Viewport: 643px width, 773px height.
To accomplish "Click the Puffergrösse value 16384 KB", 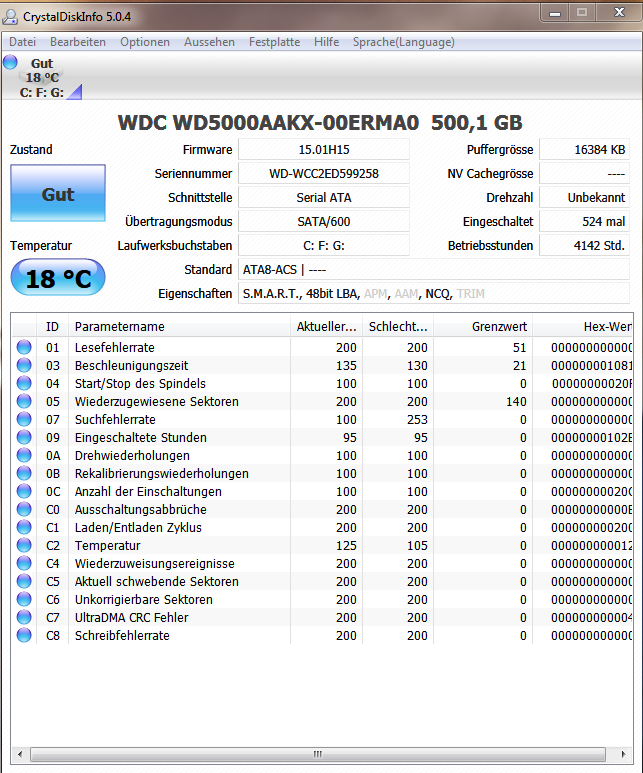I will 584,149.
